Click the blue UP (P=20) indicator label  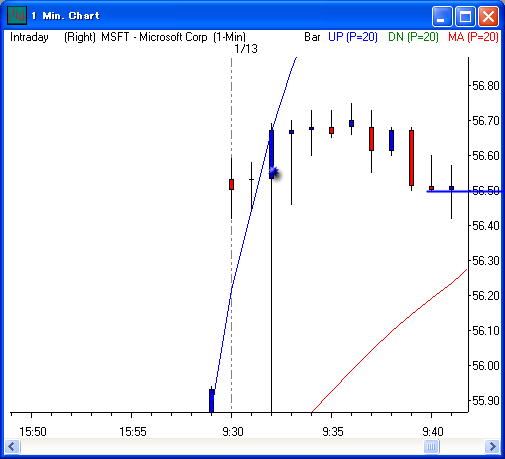click(353, 37)
